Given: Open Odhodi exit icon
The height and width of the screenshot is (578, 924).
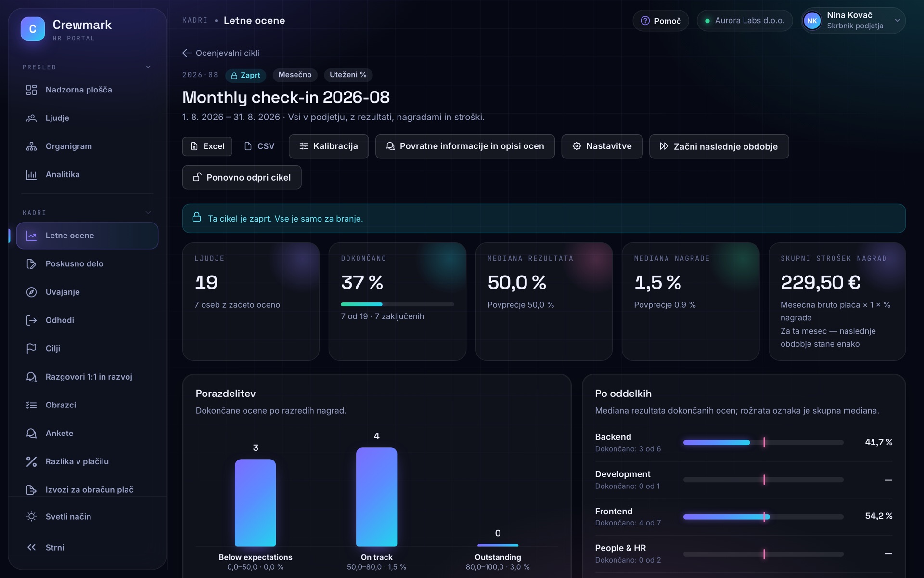Looking at the screenshot, I should point(31,320).
